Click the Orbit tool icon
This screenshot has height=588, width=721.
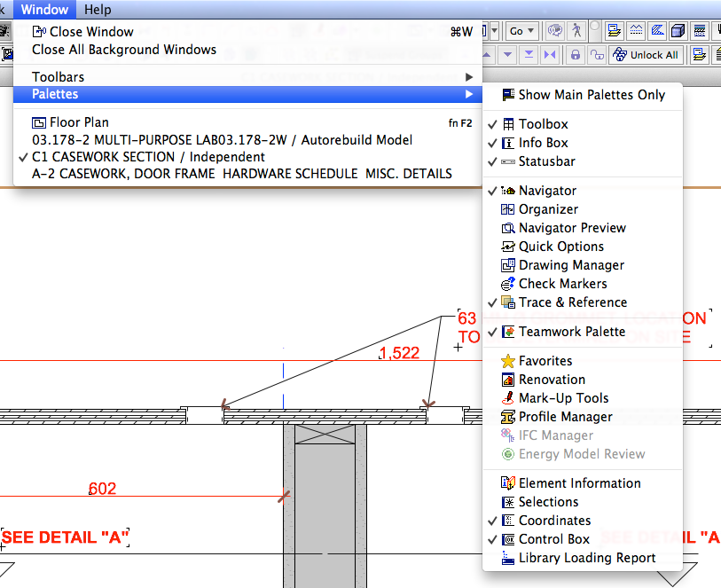(x=554, y=30)
